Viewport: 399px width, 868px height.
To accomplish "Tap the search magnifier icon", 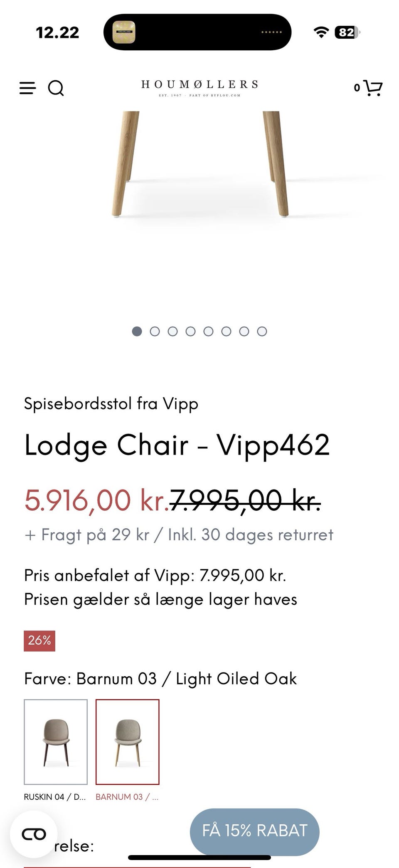I will pos(56,88).
